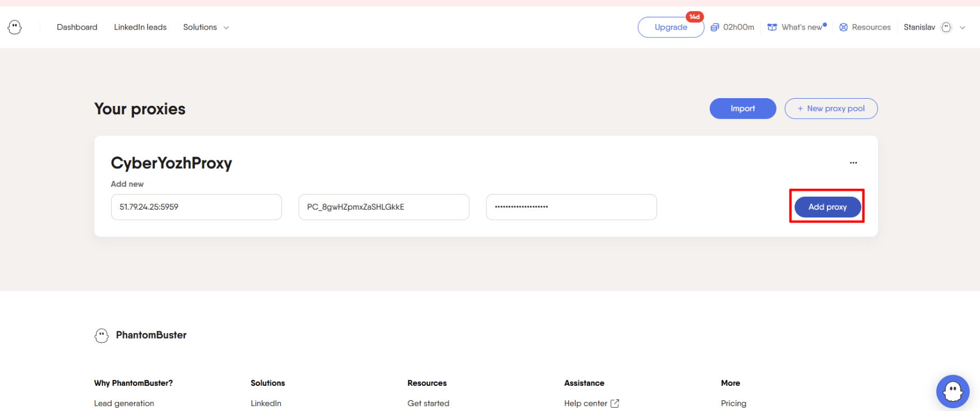Click the Resources lifebuoy icon
This screenshot has height=411, width=980.
[843, 27]
